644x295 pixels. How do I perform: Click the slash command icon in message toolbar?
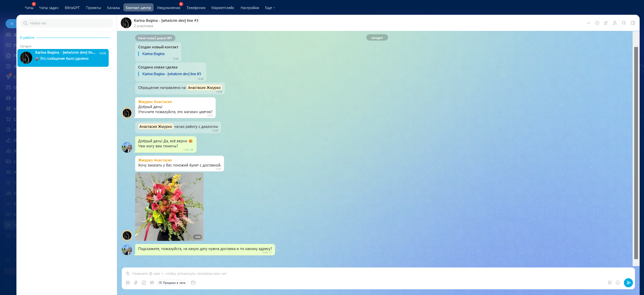(x=144, y=283)
